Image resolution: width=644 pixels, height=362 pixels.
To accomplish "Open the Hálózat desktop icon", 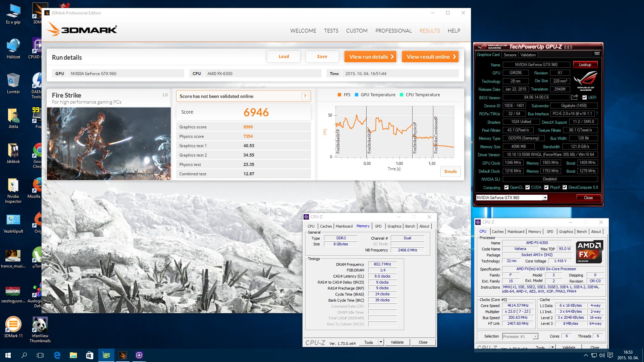I will point(13,49).
